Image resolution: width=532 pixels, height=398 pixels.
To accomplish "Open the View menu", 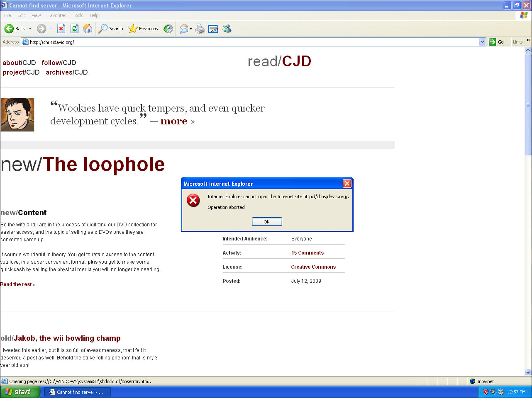I will point(36,15).
